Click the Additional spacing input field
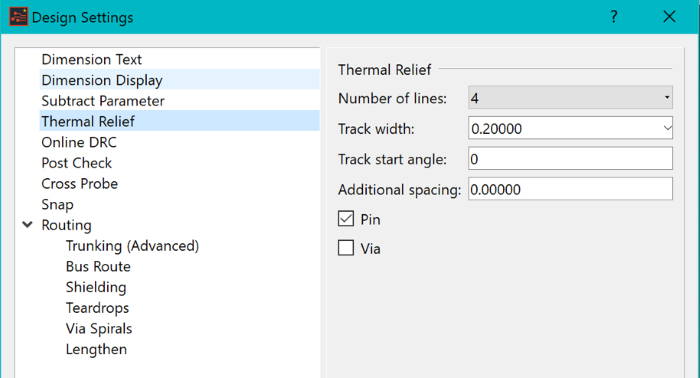 [x=570, y=189]
